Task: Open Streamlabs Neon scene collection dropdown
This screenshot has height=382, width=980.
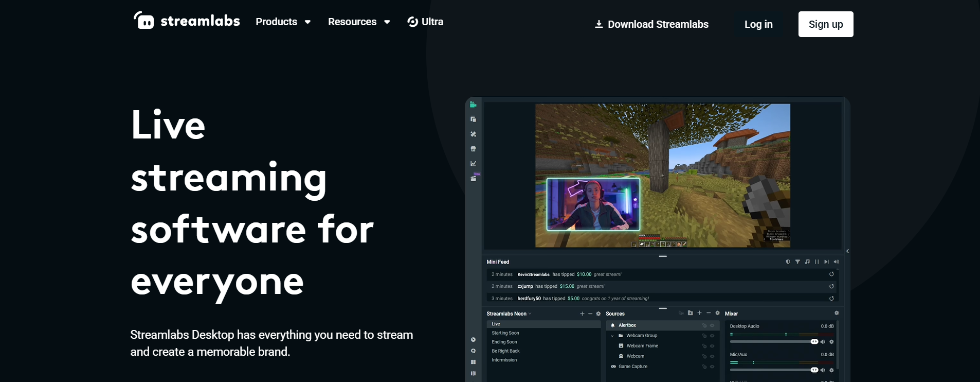Action: click(509, 314)
